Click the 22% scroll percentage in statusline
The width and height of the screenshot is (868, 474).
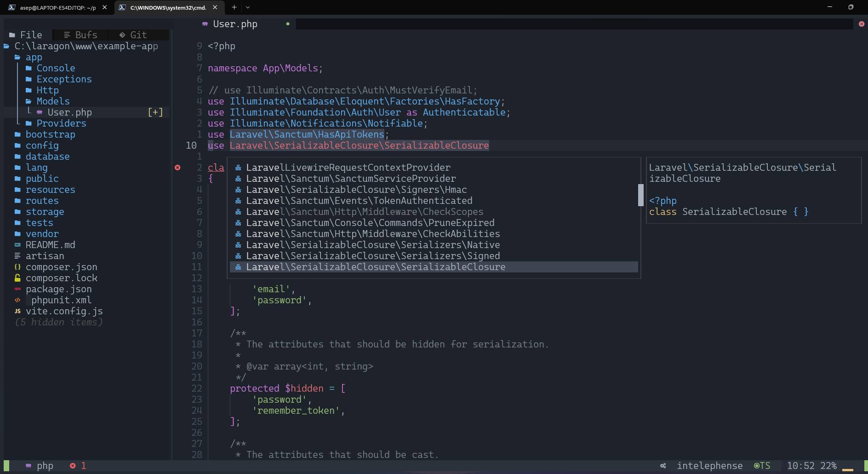pyautogui.click(x=828, y=466)
